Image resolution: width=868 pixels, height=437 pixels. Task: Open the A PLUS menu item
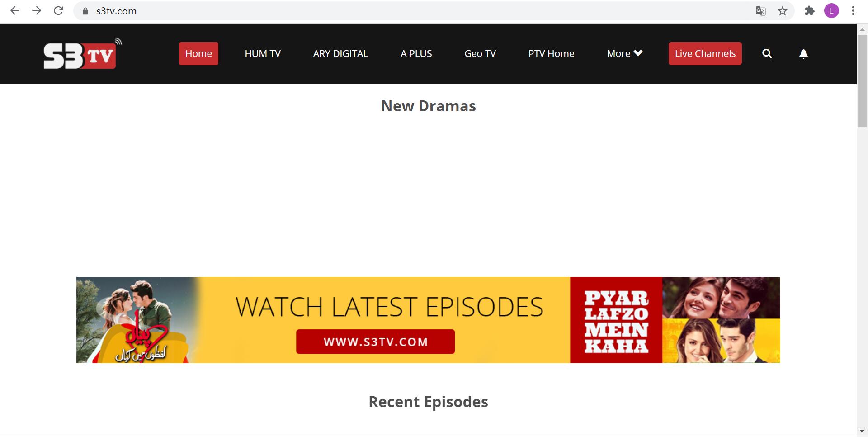coord(416,54)
